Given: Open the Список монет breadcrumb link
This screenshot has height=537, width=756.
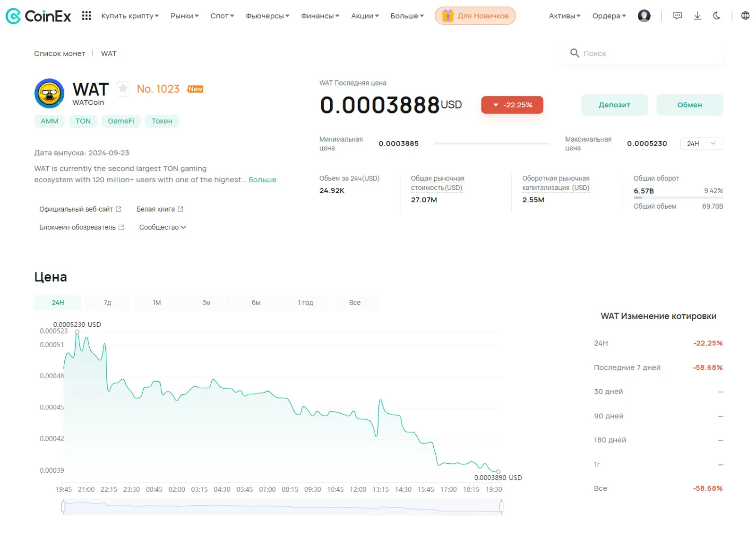Looking at the screenshot, I should 60,53.
